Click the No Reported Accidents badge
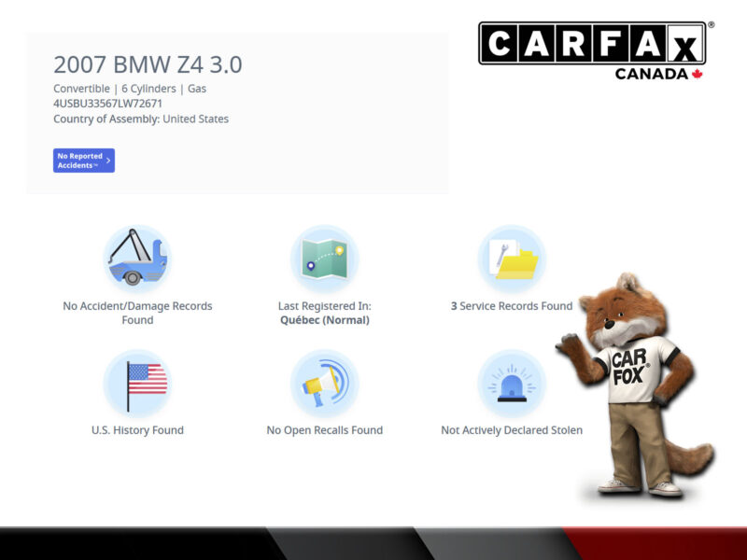Viewport: 747px width, 560px height. 84,161
